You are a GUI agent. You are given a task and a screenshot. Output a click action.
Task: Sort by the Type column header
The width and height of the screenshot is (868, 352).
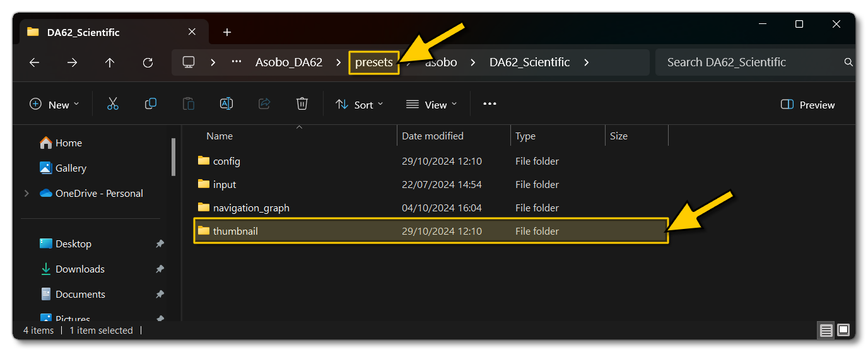(525, 136)
